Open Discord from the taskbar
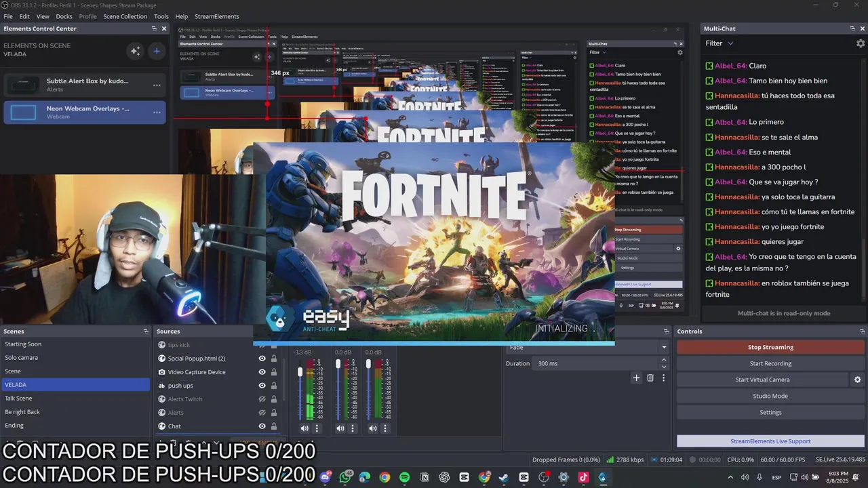 [326, 477]
